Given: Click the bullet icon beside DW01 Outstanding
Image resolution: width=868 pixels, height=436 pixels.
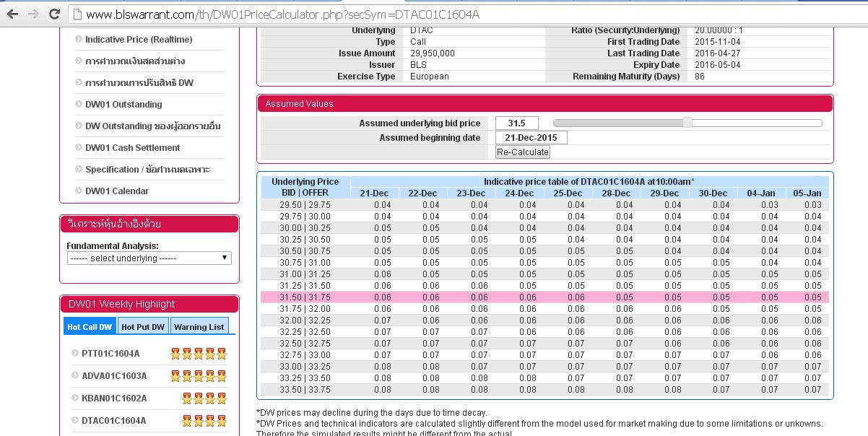Looking at the screenshot, I should (79, 104).
